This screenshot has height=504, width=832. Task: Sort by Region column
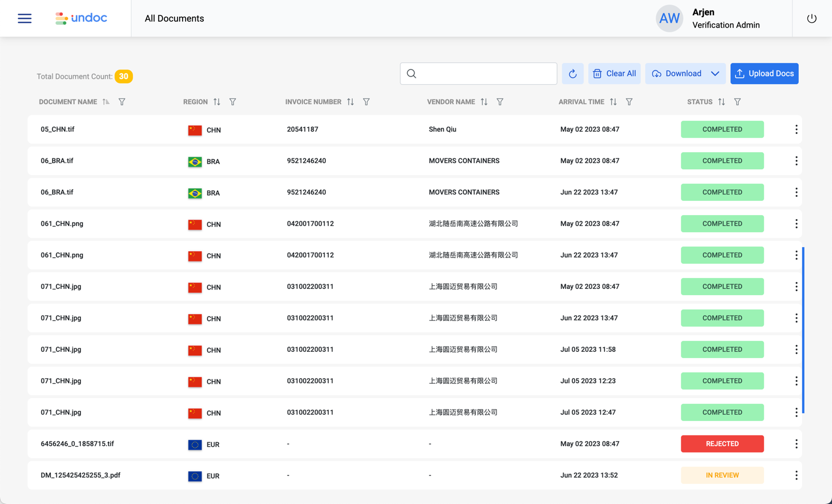(216, 102)
